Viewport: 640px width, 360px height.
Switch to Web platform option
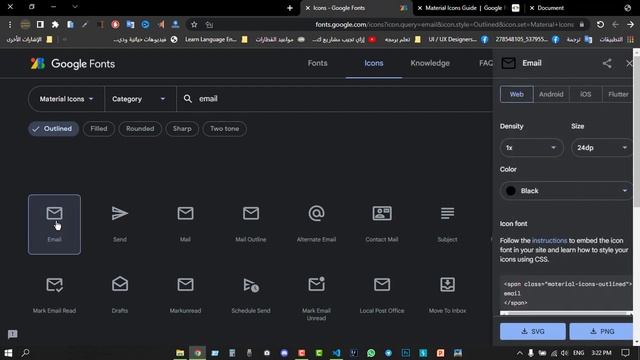tap(516, 94)
